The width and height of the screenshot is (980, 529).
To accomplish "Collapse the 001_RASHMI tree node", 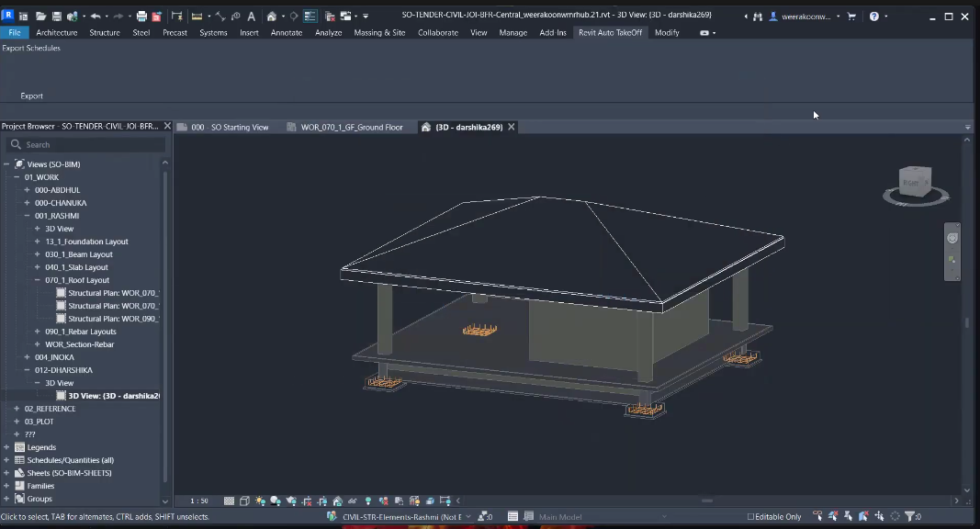I will tap(27, 216).
